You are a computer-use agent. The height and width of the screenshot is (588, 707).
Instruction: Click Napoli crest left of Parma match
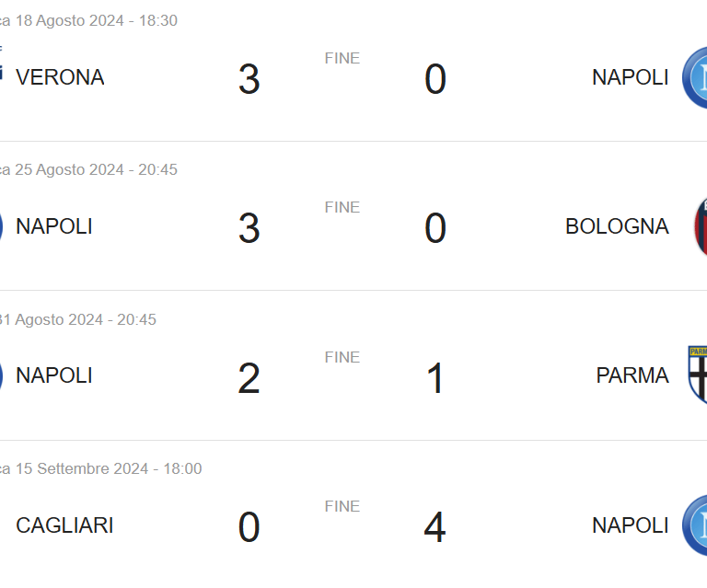[1, 375]
